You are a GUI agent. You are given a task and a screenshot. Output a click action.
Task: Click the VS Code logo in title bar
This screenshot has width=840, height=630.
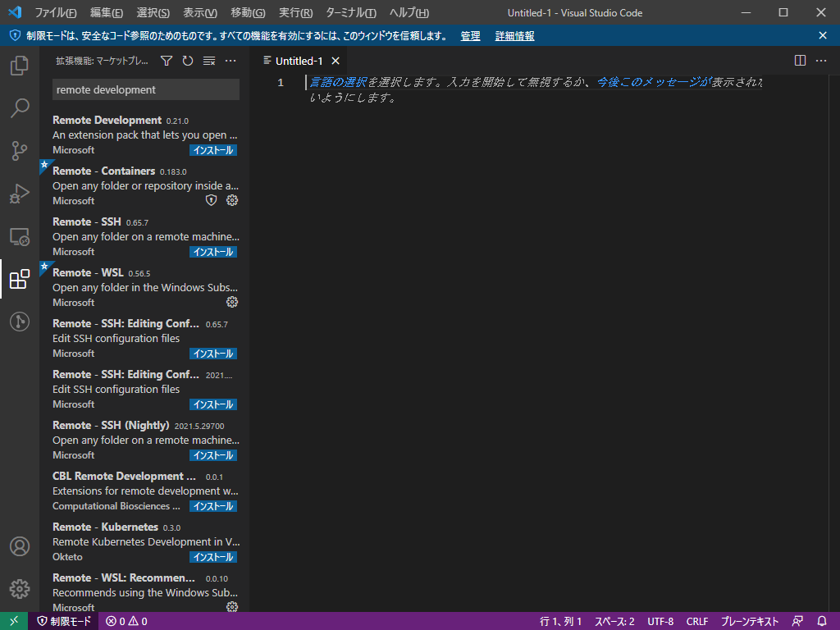pyautogui.click(x=15, y=11)
